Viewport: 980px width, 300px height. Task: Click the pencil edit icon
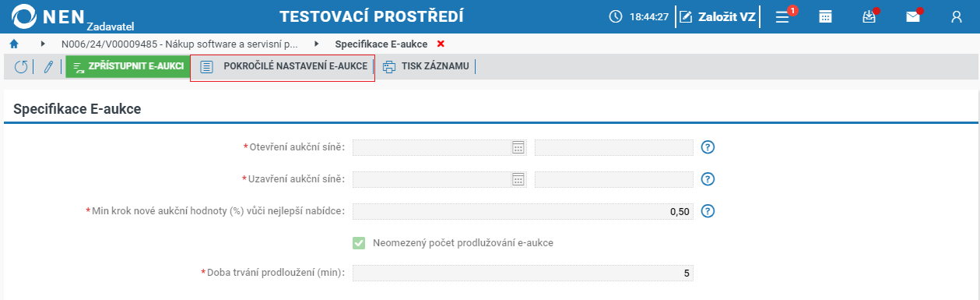click(x=48, y=67)
